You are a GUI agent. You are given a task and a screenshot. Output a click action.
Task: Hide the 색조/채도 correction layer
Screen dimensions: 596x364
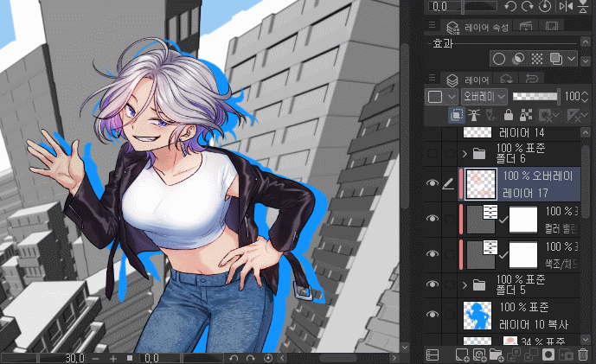[x=433, y=254]
